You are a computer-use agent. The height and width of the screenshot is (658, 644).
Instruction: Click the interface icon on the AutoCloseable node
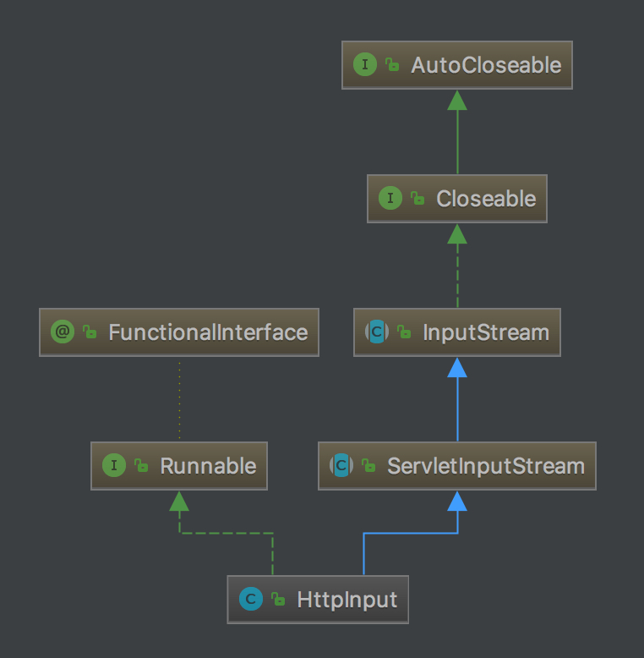(365, 64)
